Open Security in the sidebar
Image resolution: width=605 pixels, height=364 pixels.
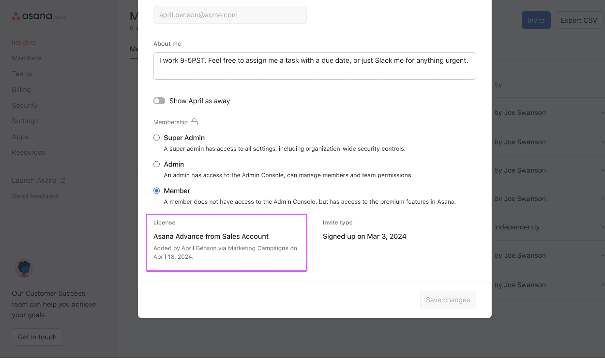[x=25, y=105]
